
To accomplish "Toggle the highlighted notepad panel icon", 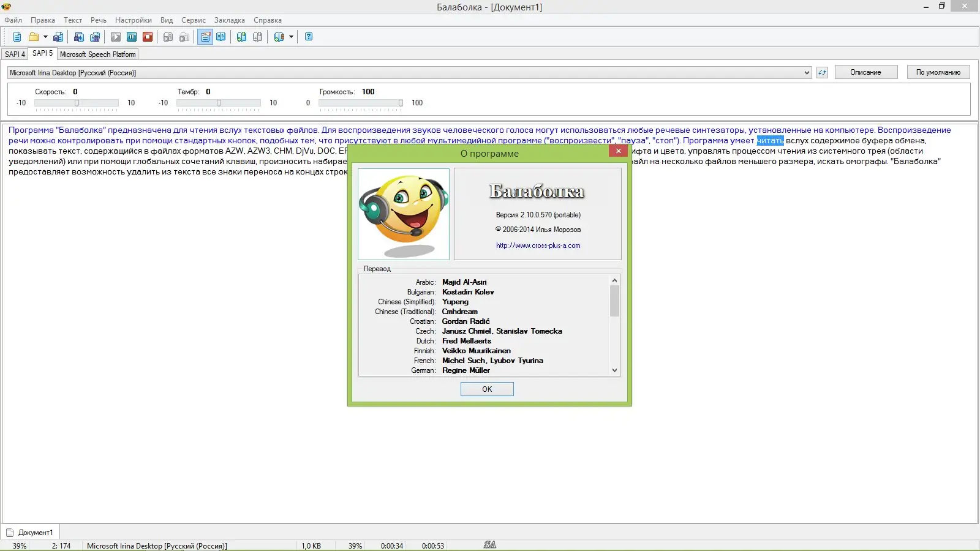I will pyautogui.click(x=205, y=37).
